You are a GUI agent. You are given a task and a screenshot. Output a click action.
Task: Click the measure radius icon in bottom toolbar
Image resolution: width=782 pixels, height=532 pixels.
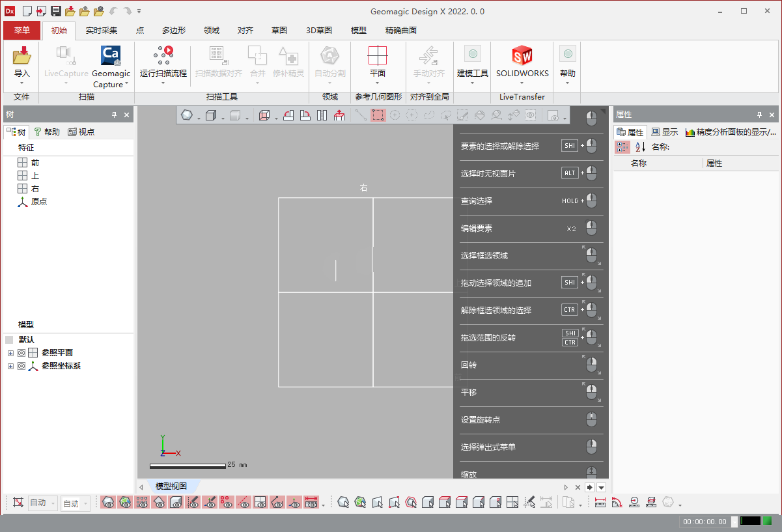(x=634, y=503)
